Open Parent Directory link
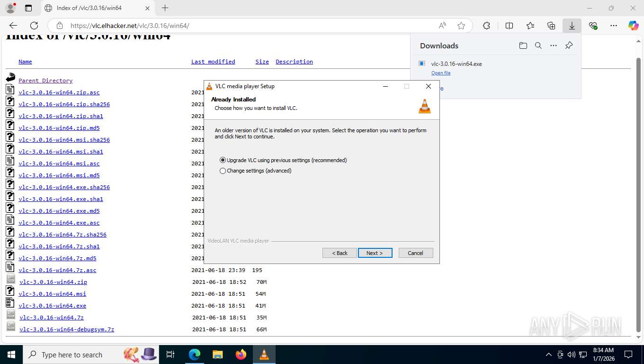The image size is (644, 364). (x=45, y=81)
